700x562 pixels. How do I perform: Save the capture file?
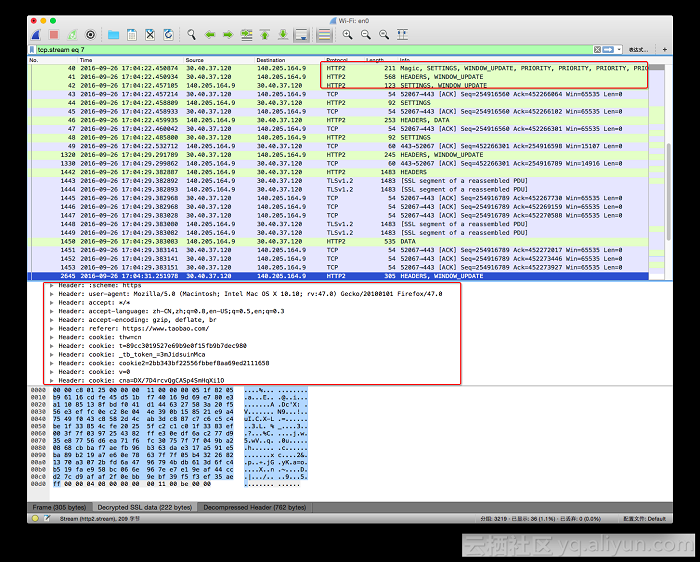(132, 35)
